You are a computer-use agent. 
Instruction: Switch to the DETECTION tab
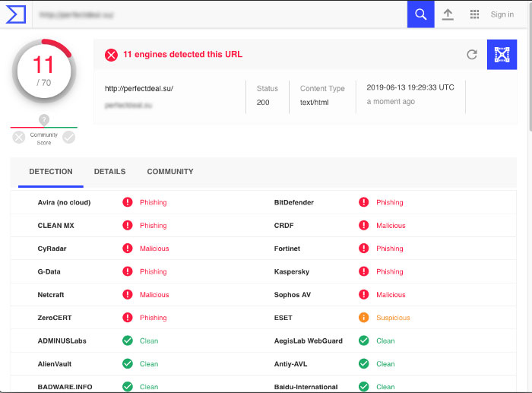pos(51,172)
